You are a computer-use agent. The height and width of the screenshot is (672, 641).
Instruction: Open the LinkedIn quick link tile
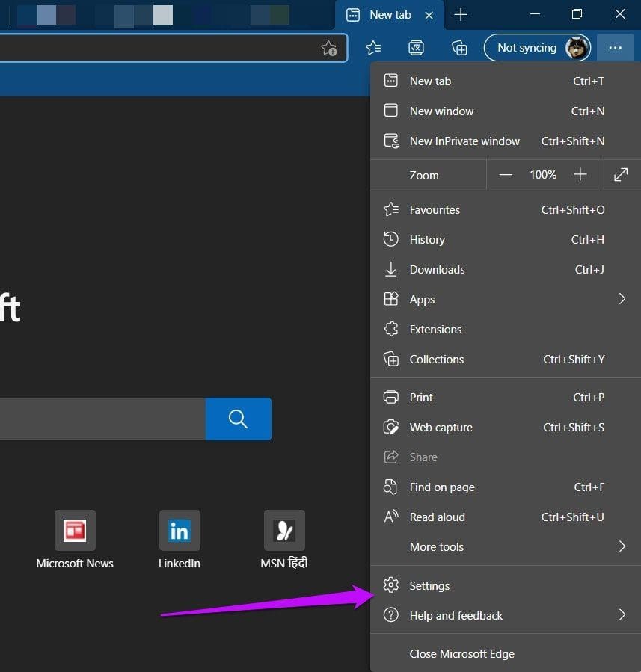coord(180,540)
